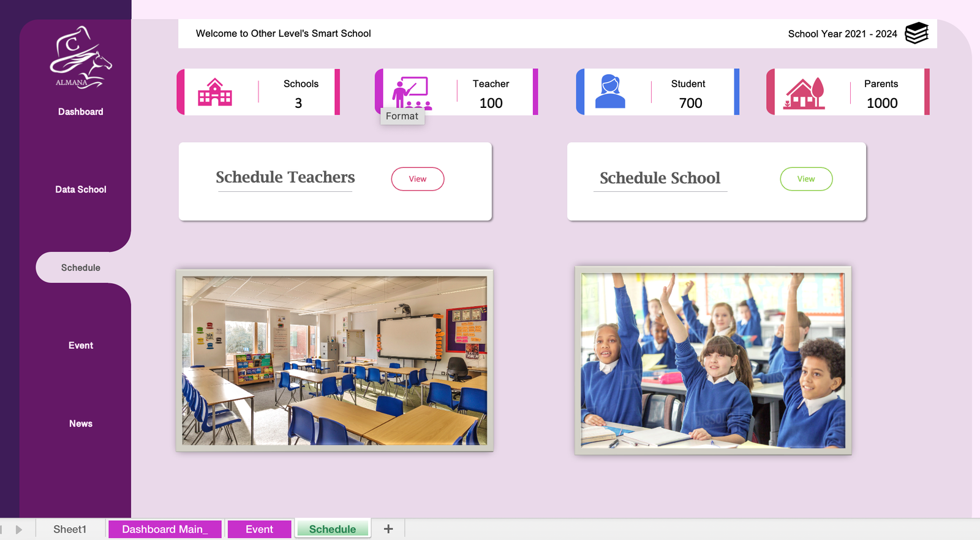This screenshot has height=540, width=980.
Task: Click the Student label
Action: click(x=688, y=84)
